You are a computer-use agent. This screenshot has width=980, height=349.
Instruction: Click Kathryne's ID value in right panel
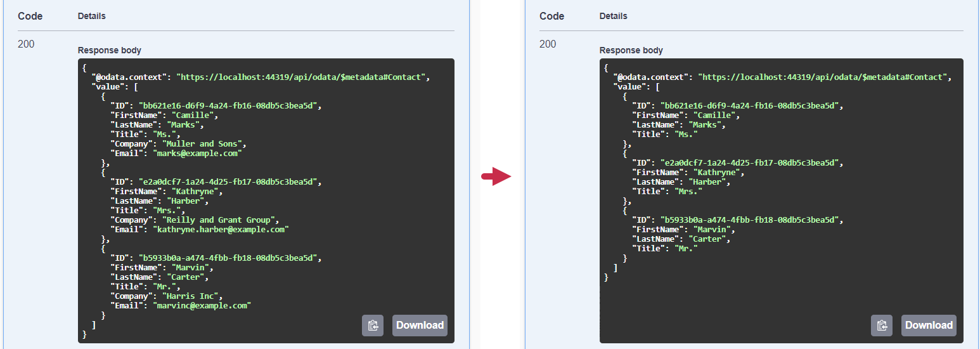coord(751,163)
